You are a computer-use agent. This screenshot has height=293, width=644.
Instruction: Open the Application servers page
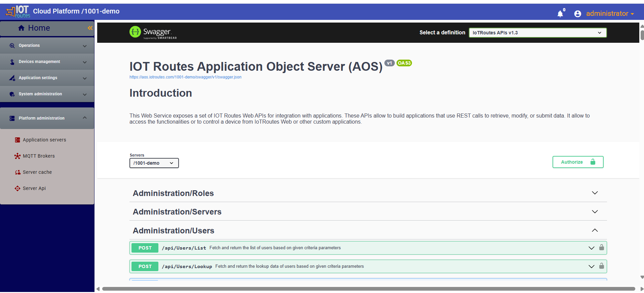pos(44,140)
